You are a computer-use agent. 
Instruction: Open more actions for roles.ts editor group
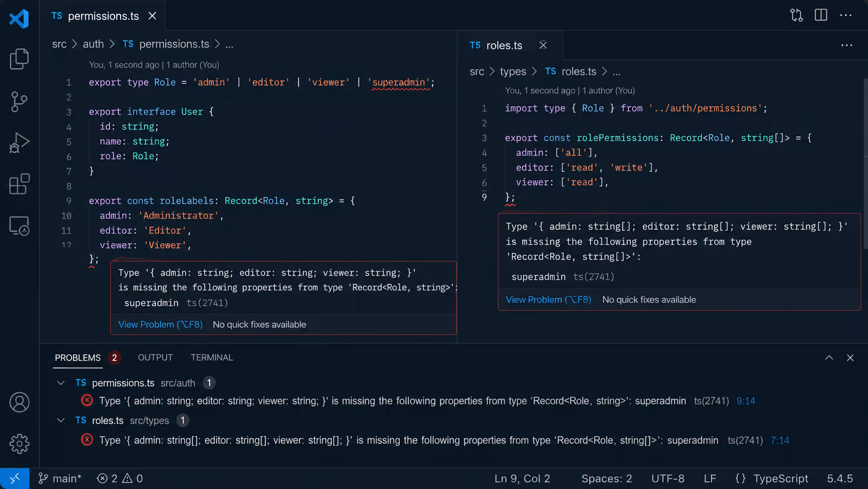tap(847, 45)
